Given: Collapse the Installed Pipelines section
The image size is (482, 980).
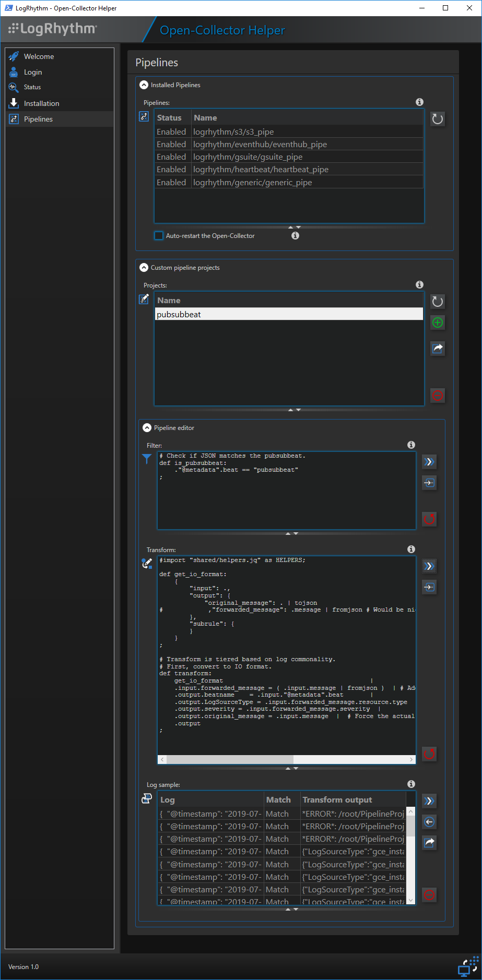Looking at the screenshot, I should pos(144,85).
